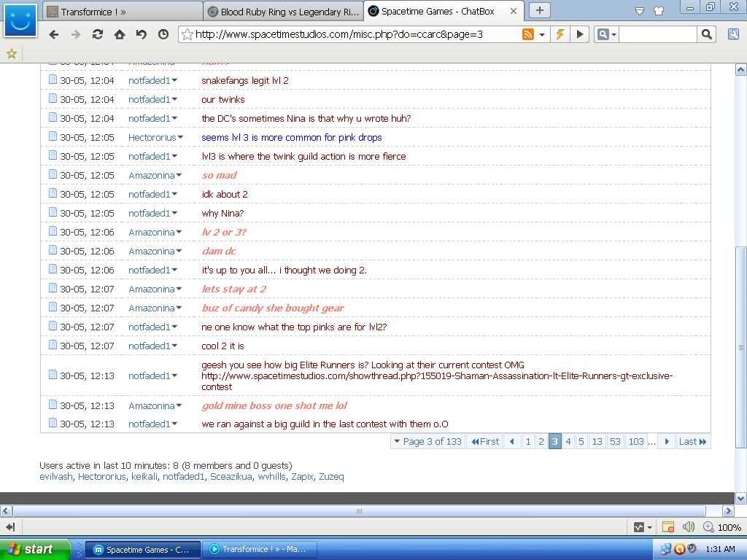
Task: Switch to Spacetime Games taskbar button
Action: point(142,550)
